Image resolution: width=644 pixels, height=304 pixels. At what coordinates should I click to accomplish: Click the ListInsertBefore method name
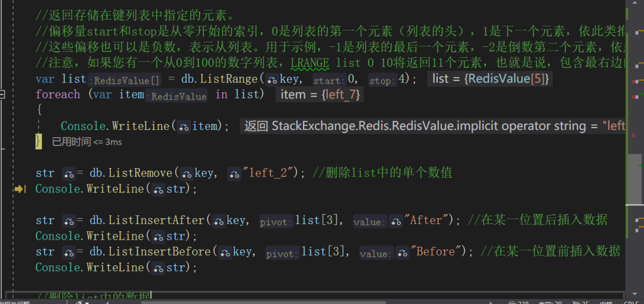[159, 252]
